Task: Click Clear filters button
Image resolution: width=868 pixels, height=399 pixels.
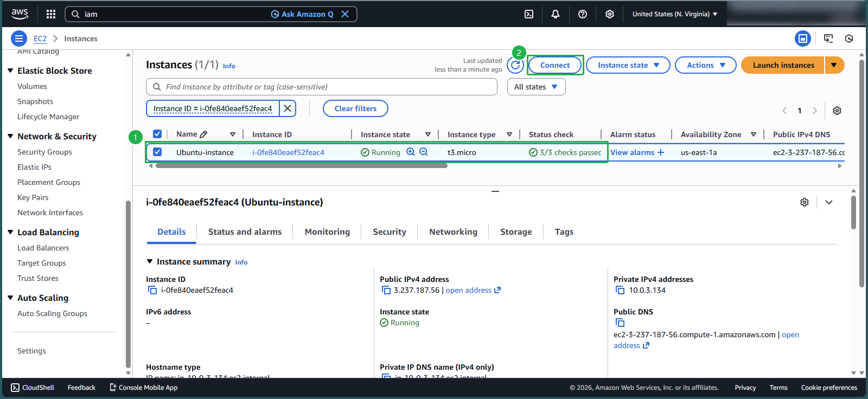Action: (355, 108)
